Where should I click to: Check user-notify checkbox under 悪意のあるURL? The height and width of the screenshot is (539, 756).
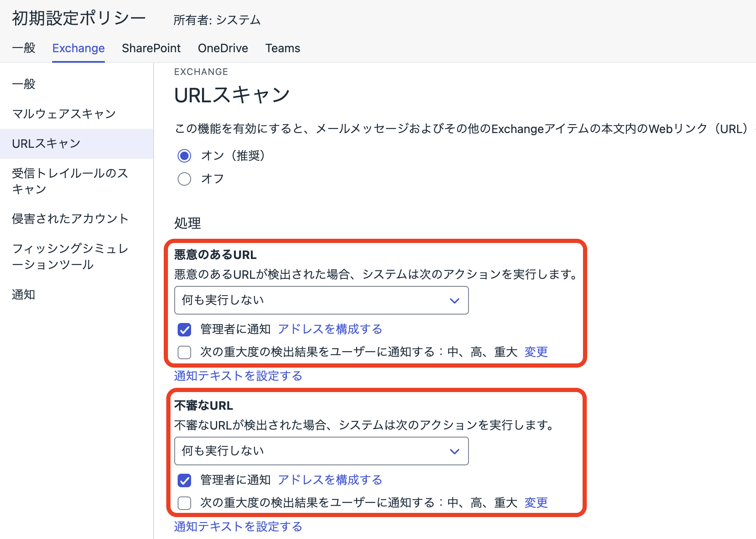(x=184, y=352)
